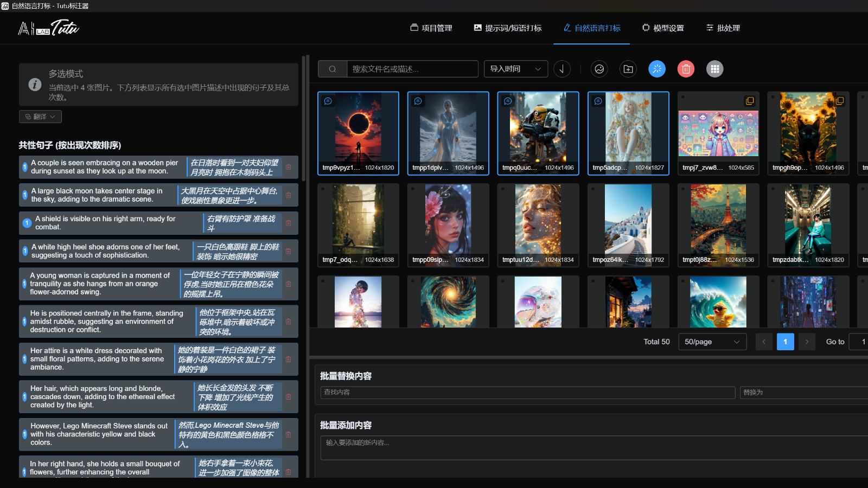
Task: Click copy icon on tmpgh9op thumbnail
Action: (840, 101)
